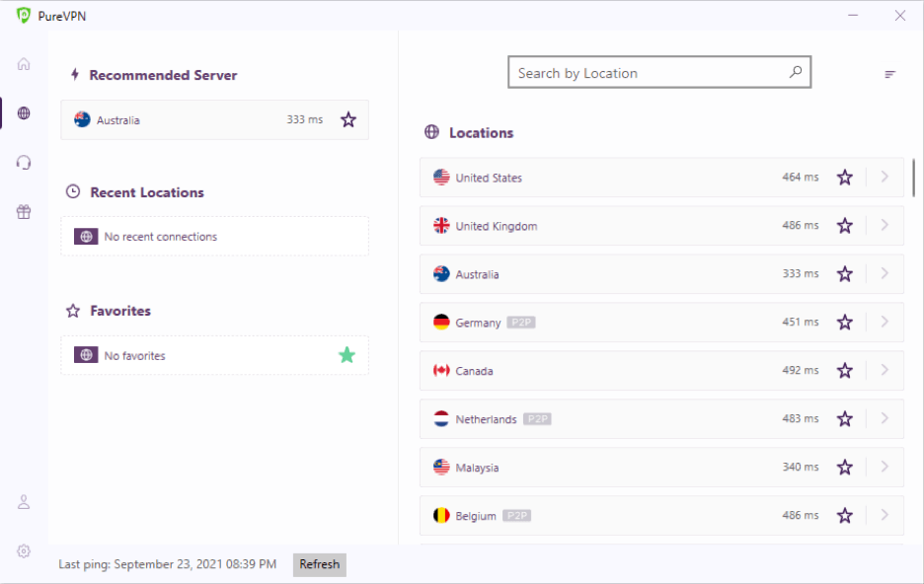
Task: Click the PureVPN shield logo
Action: tap(24, 16)
